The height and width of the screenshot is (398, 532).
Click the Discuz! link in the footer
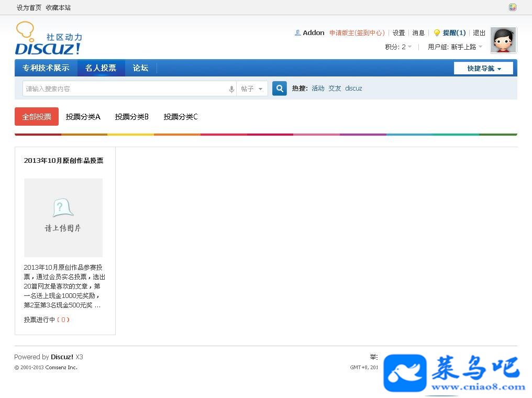click(x=62, y=357)
